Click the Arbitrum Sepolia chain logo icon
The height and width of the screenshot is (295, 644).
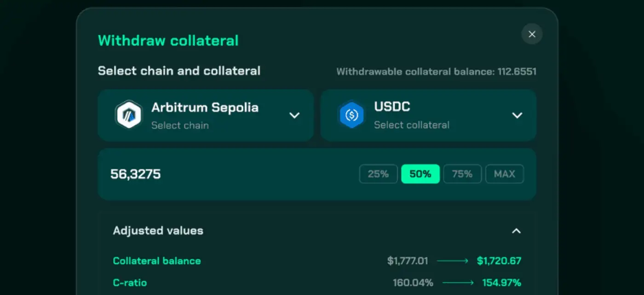pos(128,115)
